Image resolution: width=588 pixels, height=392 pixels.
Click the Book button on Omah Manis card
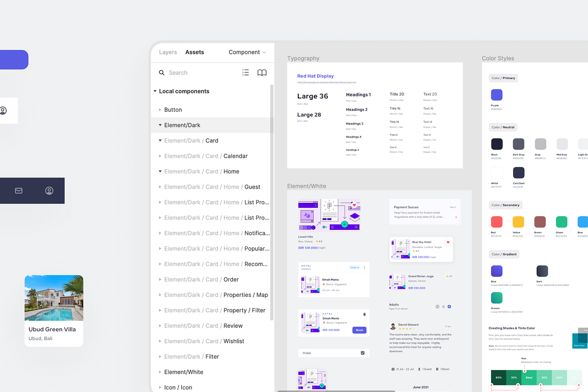tap(359, 330)
